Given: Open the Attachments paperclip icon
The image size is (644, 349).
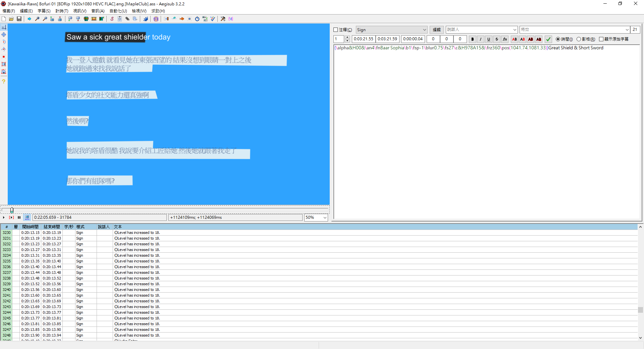Looking at the screenshot, I should (x=127, y=19).
